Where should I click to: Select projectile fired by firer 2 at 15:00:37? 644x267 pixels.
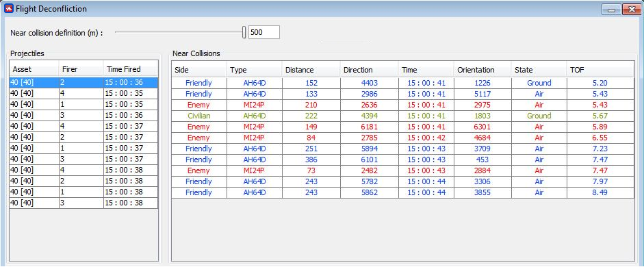click(x=83, y=137)
